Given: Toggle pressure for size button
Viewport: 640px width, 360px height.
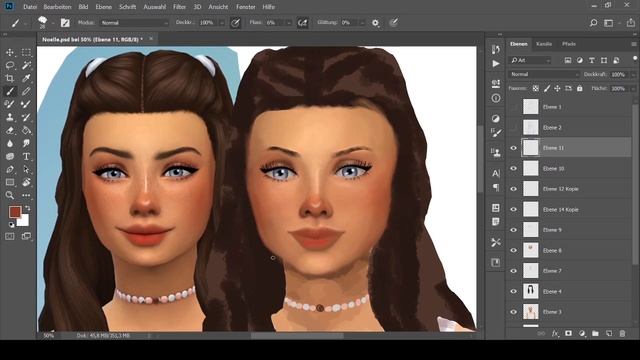Looking at the screenshot, I should click(x=393, y=23).
